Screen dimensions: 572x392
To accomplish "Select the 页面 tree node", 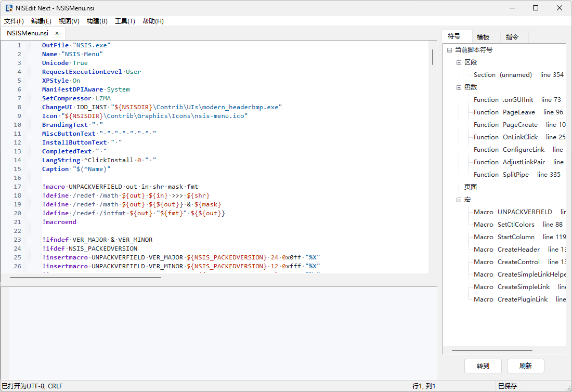I will [x=470, y=187].
